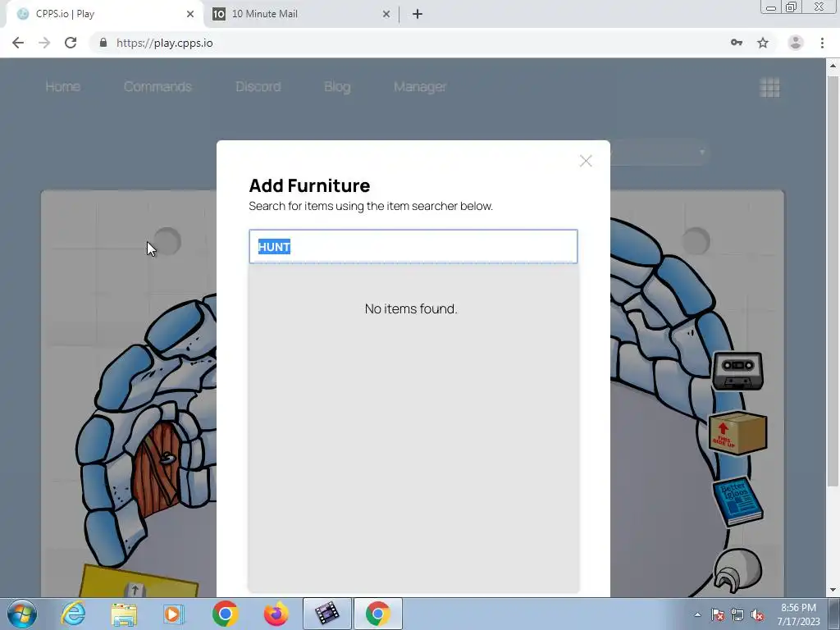840x630 pixels.
Task: Open saved passwords key icon
Action: [x=737, y=43]
